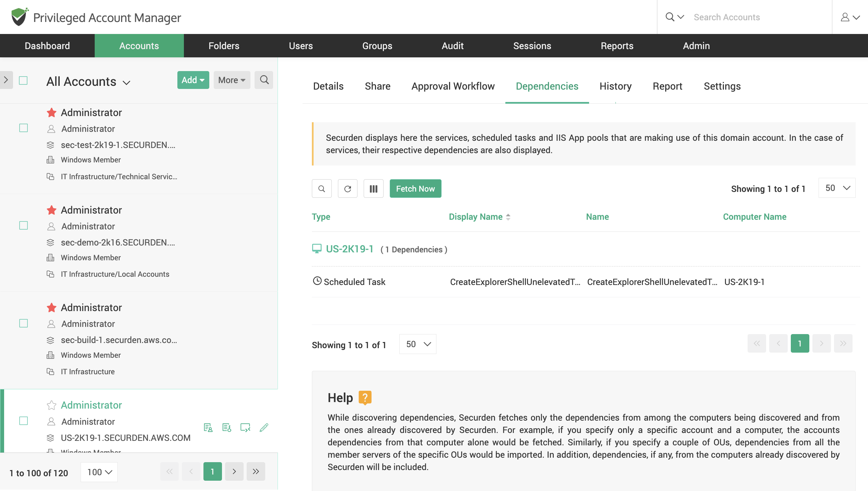This screenshot has height=491, width=868.
Task: Select page 1 in dependencies pagination
Action: pyautogui.click(x=800, y=343)
